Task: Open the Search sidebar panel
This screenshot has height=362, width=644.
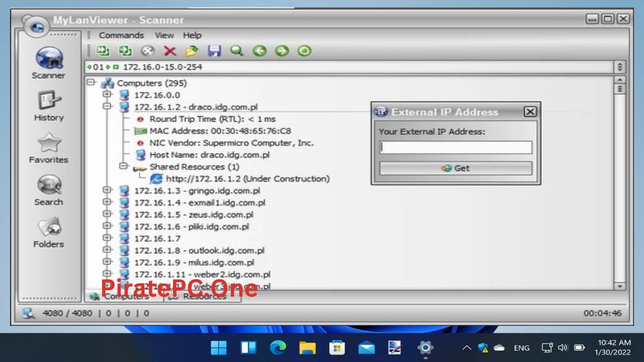Action: [49, 191]
